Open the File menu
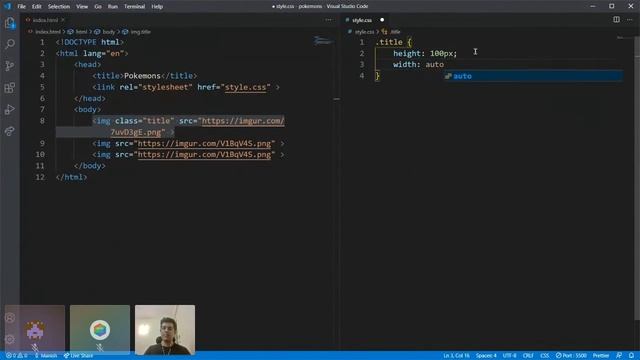Screen dimensions: 640x360 22,7
